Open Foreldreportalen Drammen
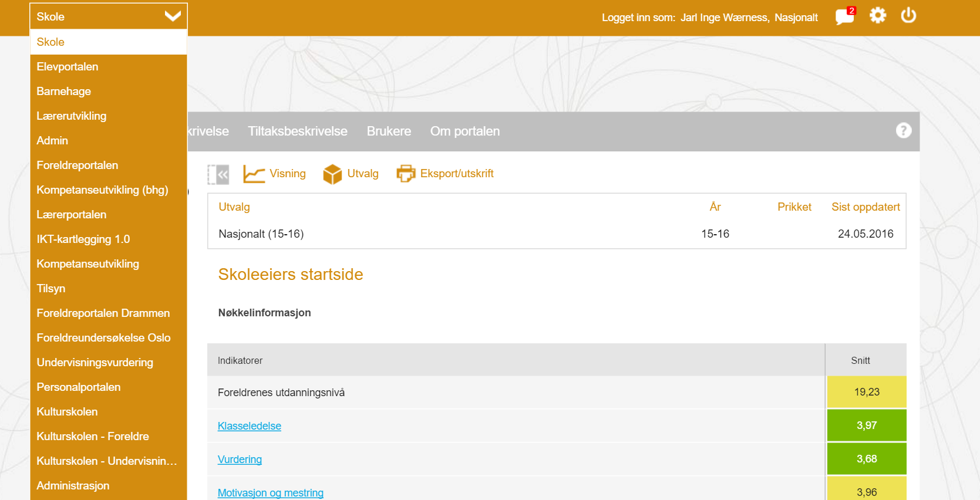 pyautogui.click(x=109, y=313)
